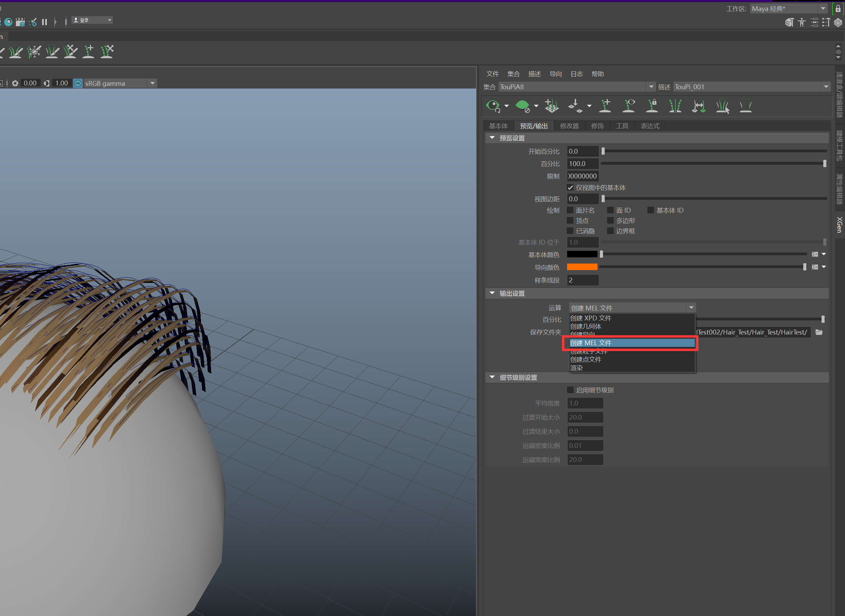
Task: Select 创建点文件 from the operation list
Action: 585,359
